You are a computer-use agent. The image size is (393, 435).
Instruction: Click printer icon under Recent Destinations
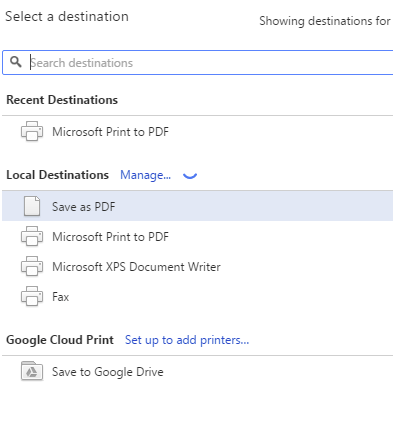tap(32, 131)
